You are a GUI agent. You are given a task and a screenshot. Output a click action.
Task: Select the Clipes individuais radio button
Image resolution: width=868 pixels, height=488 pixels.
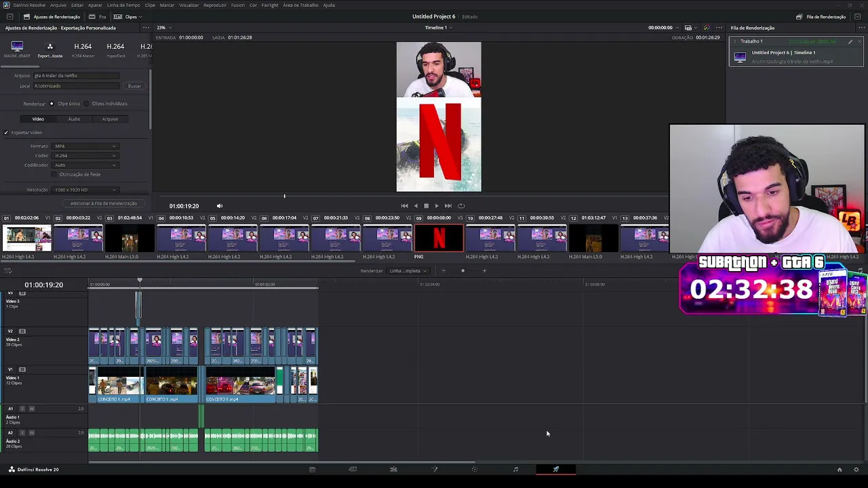pos(86,104)
